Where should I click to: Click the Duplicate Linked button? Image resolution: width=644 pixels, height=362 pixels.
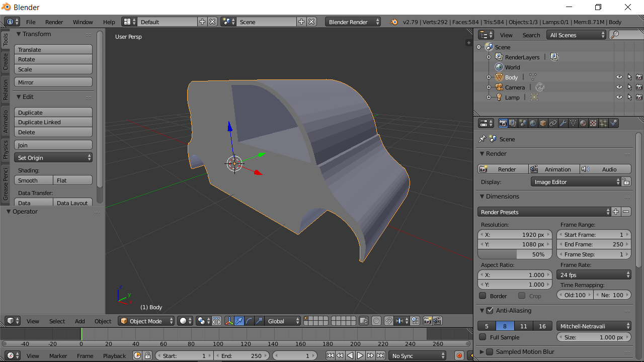click(53, 122)
